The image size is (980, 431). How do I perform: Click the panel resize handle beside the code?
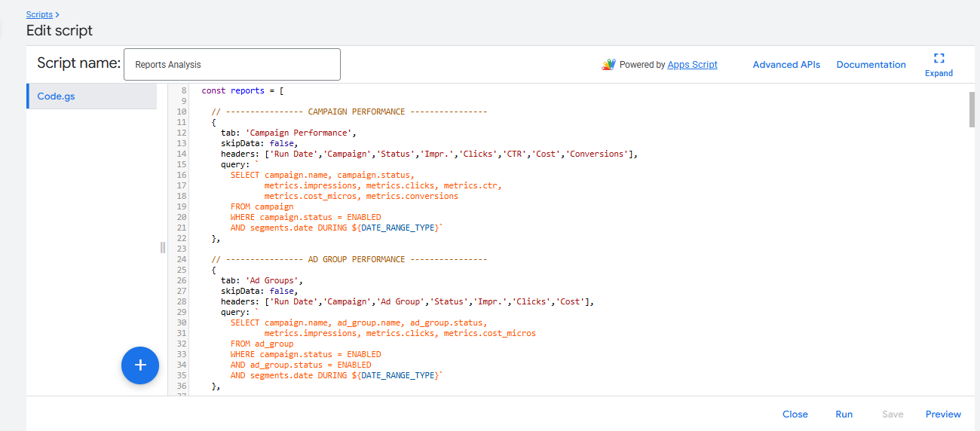(163, 248)
